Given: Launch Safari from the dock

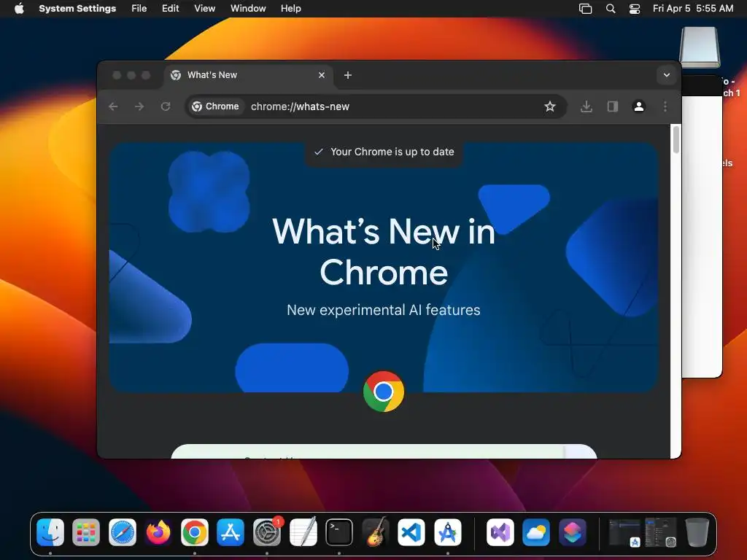Looking at the screenshot, I should 123,532.
